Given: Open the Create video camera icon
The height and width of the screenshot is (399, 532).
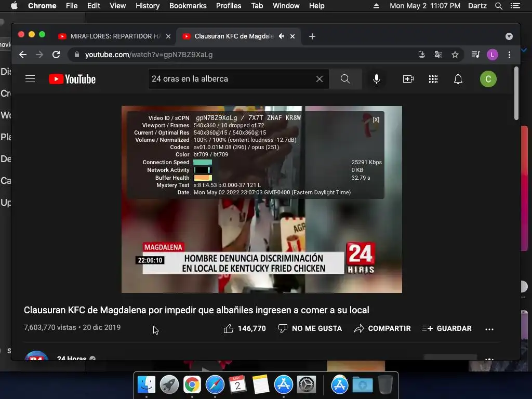Looking at the screenshot, I should pos(408,79).
